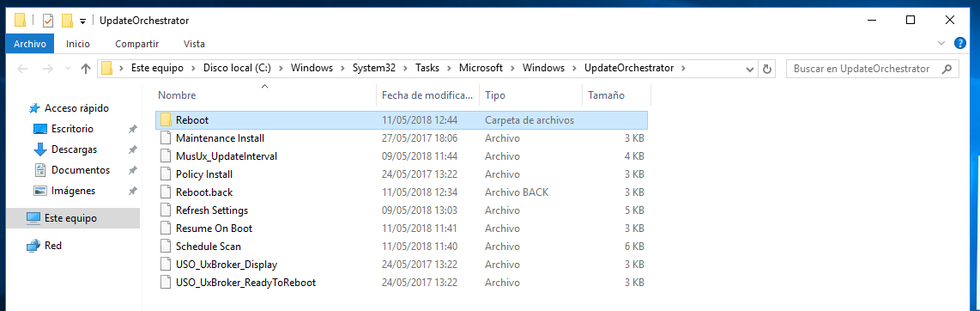
Task: Click the Carpeta de archivos type cell
Action: point(529,119)
